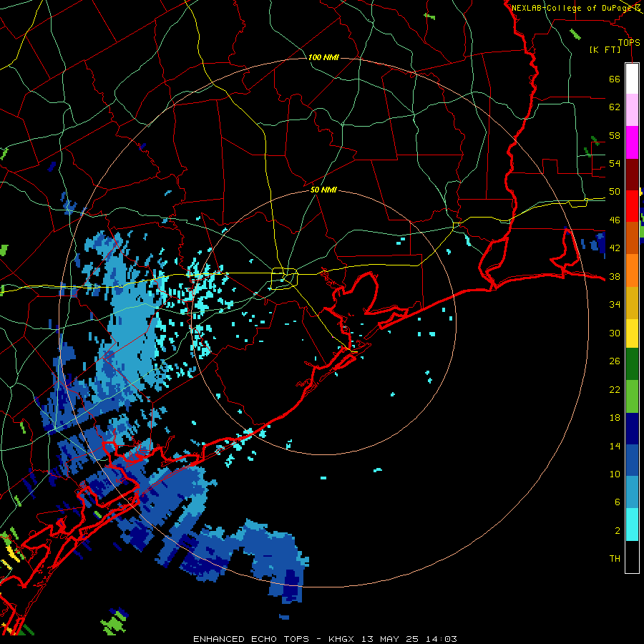
Task: Click the magenta legend swatch
Action: [x=632, y=142]
